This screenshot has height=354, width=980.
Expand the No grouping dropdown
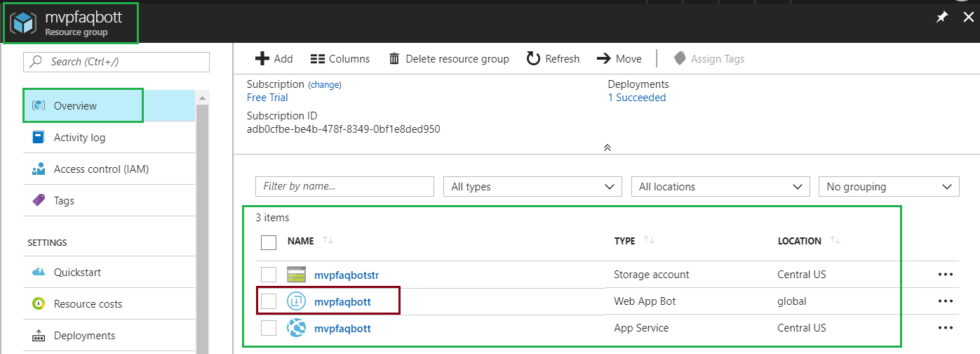coord(888,187)
